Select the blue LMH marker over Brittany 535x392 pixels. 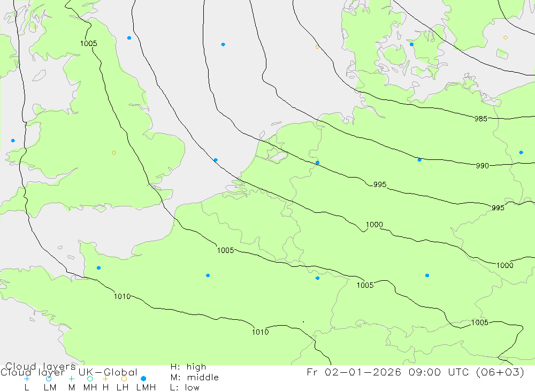tap(98, 268)
